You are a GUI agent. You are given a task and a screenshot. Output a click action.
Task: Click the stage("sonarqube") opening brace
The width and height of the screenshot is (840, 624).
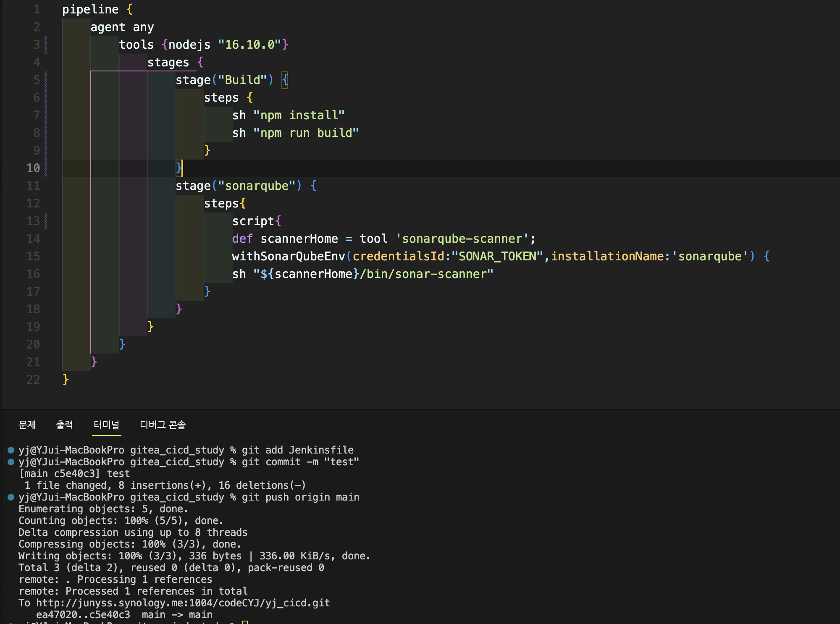(x=313, y=186)
